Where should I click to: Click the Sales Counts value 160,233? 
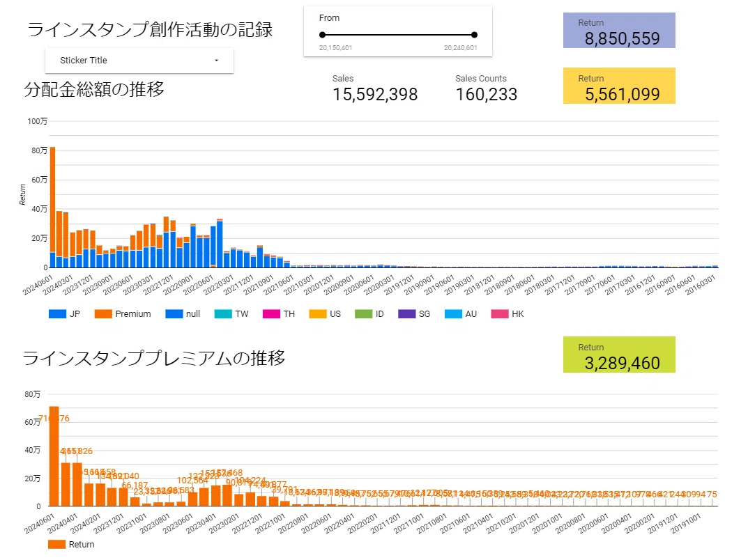click(486, 94)
